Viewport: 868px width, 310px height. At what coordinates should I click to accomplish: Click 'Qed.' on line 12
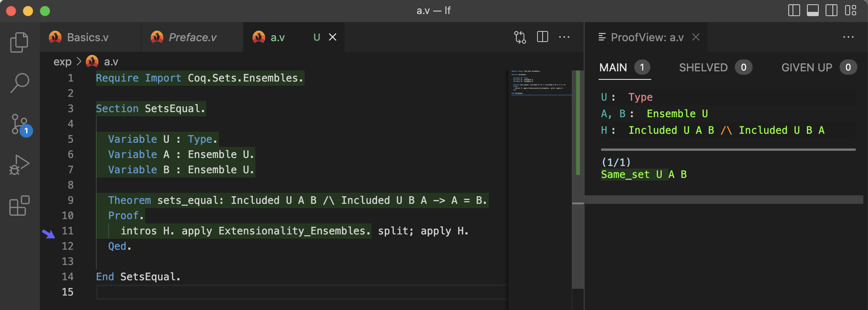pos(120,246)
